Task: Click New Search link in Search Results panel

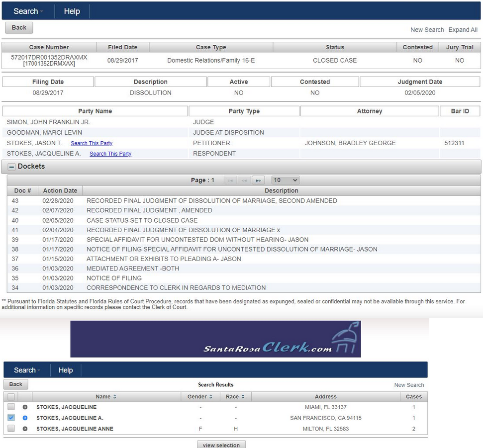Action: 409,385
